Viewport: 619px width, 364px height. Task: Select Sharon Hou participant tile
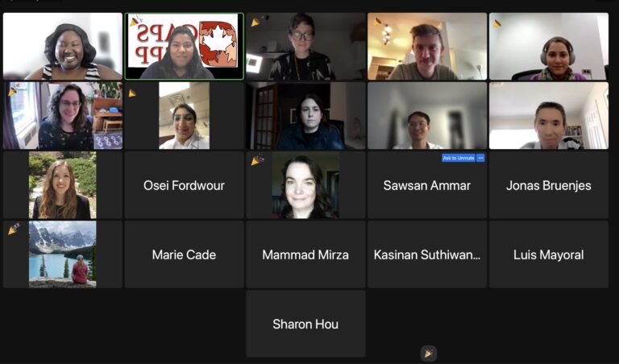point(305,324)
